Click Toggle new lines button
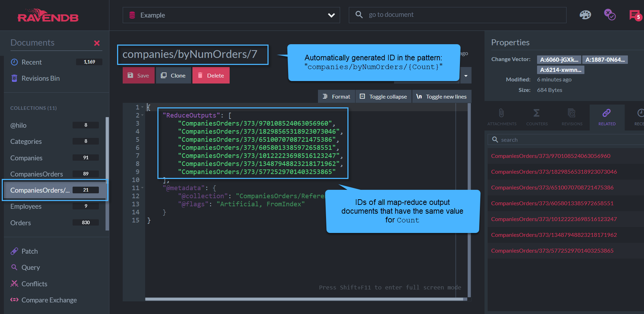644x314 pixels. click(442, 96)
